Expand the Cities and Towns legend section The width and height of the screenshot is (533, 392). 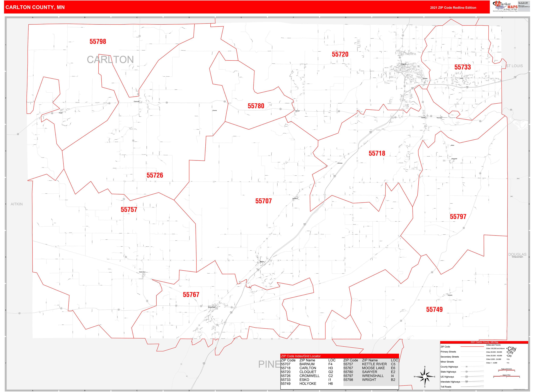[494, 345]
